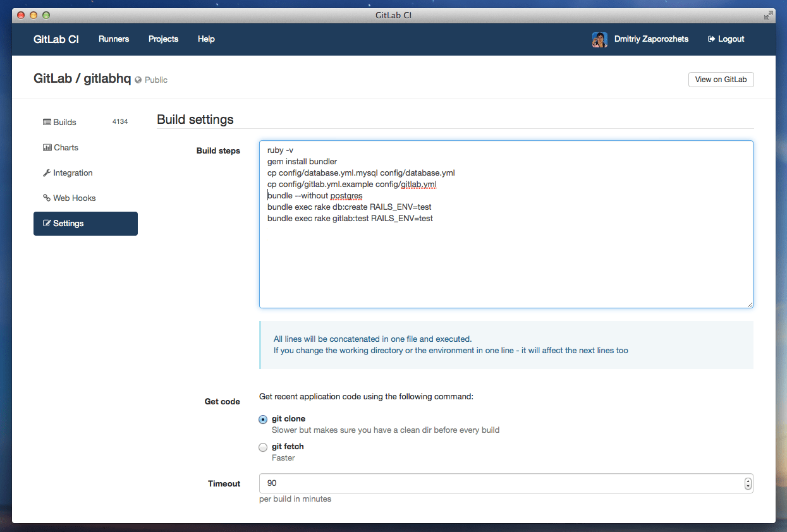The image size is (787, 532).
Task: Click the Settings edit icon in sidebar
Action: pos(47,223)
